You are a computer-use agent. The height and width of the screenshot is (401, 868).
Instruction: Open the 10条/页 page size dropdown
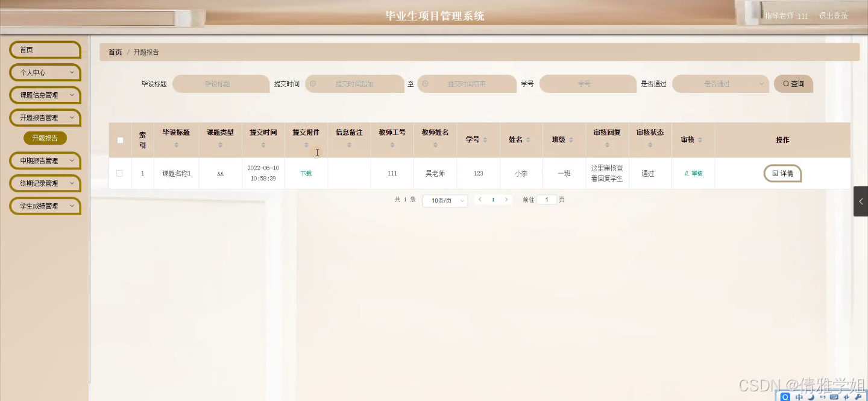pyautogui.click(x=445, y=200)
